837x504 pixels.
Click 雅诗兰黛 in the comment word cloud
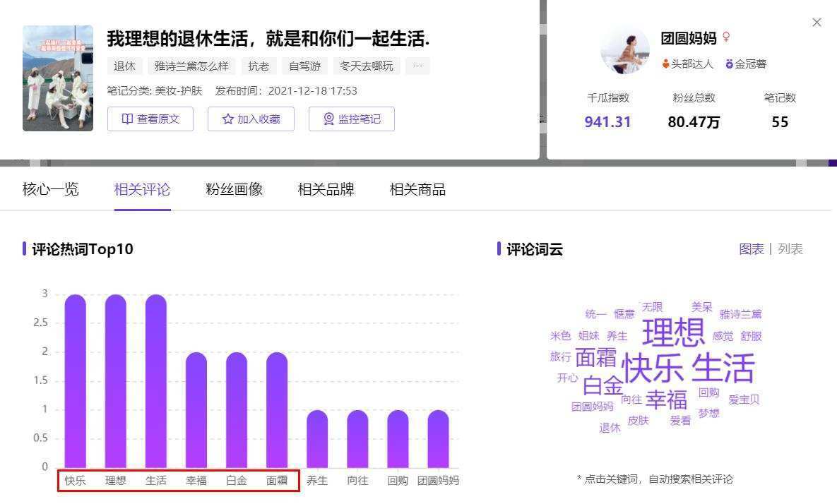pyautogui.click(x=740, y=313)
